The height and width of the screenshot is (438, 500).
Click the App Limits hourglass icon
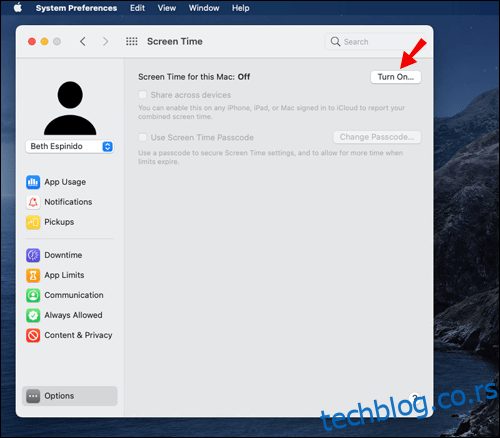(x=33, y=275)
